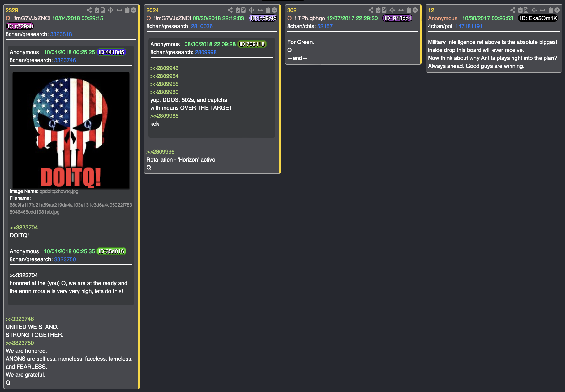Click share icon on post 302
Viewport: 565px width, 392px height.
pyautogui.click(x=371, y=10)
